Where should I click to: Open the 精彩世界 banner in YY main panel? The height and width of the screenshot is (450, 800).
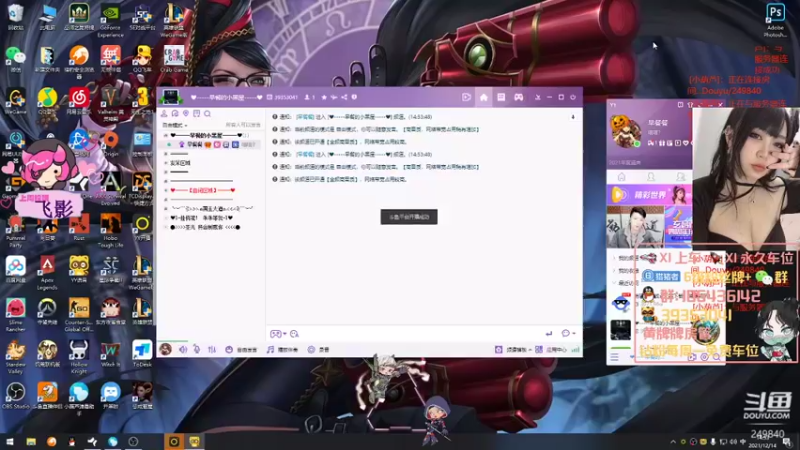(x=649, y=194)
